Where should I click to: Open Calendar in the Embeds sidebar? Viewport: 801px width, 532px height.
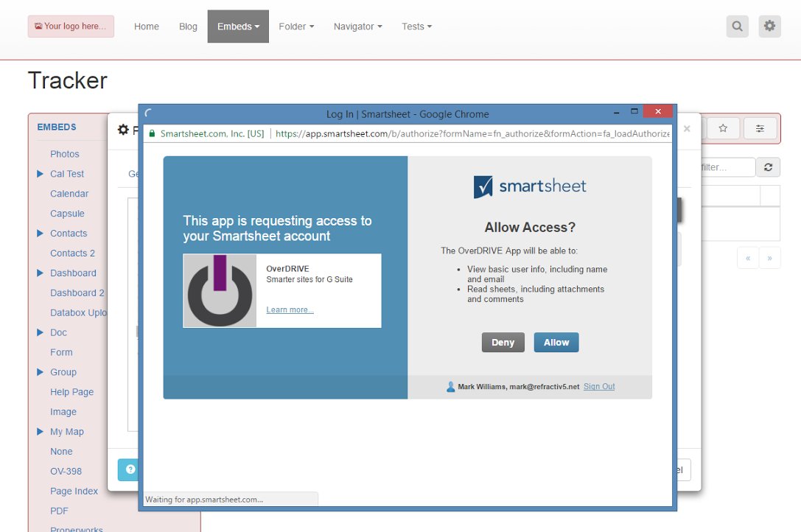coord(69,194)
